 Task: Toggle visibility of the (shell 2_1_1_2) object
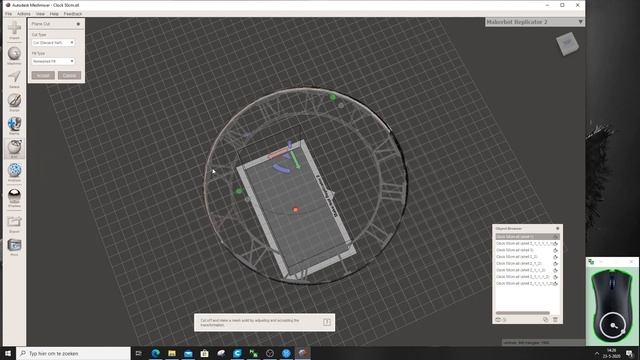[556, 270]
